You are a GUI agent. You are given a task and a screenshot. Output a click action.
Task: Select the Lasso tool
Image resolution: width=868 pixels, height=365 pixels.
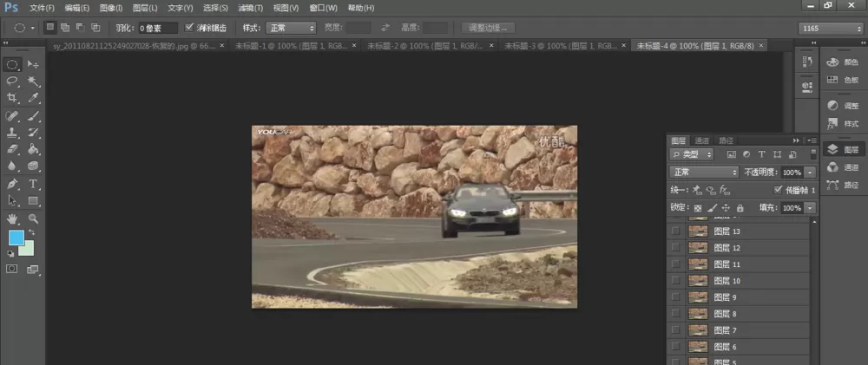click(11, 81)
